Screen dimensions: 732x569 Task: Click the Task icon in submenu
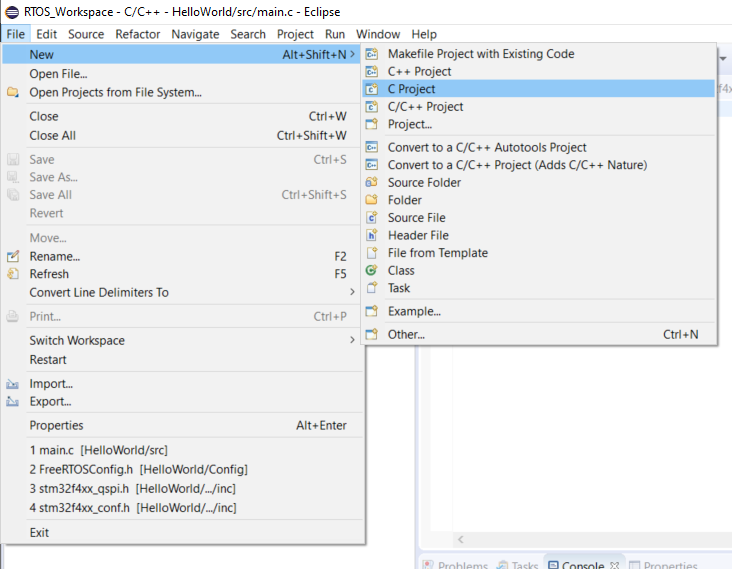point(372,288)
